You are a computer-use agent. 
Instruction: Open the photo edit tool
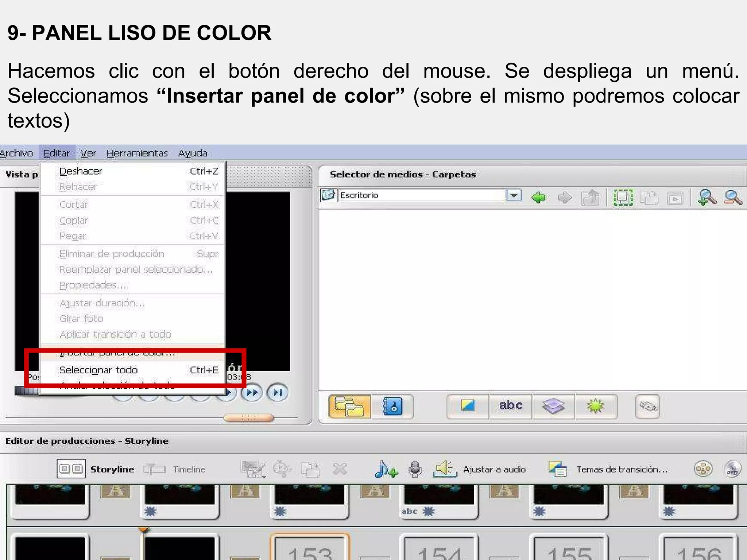pyautogui.click(x=468, y=406)
